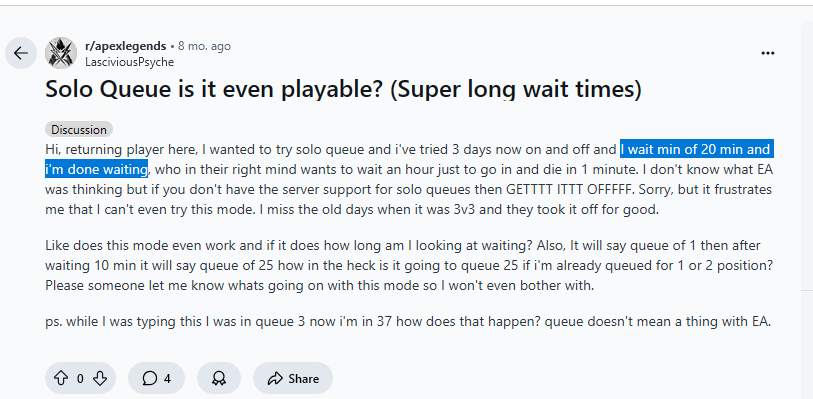This screenshot has height=399, width=813.
Task: Go back with the left arrow button
Action: [21, 53]
